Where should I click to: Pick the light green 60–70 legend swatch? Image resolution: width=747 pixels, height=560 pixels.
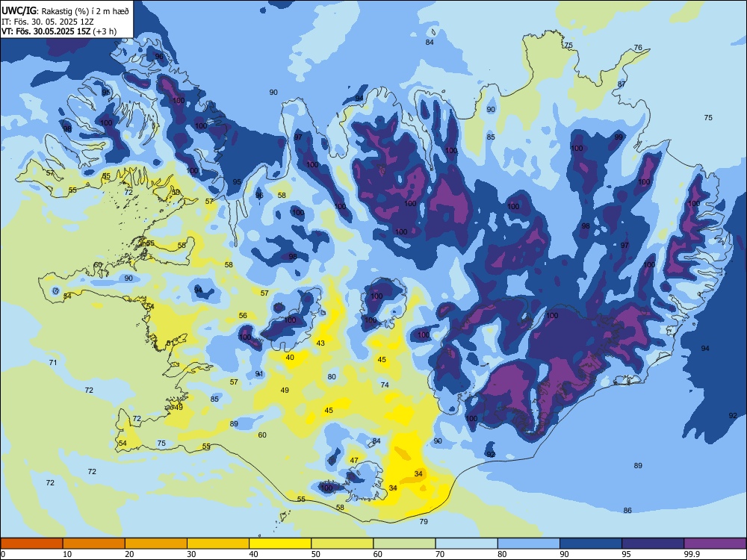(404, 544)
